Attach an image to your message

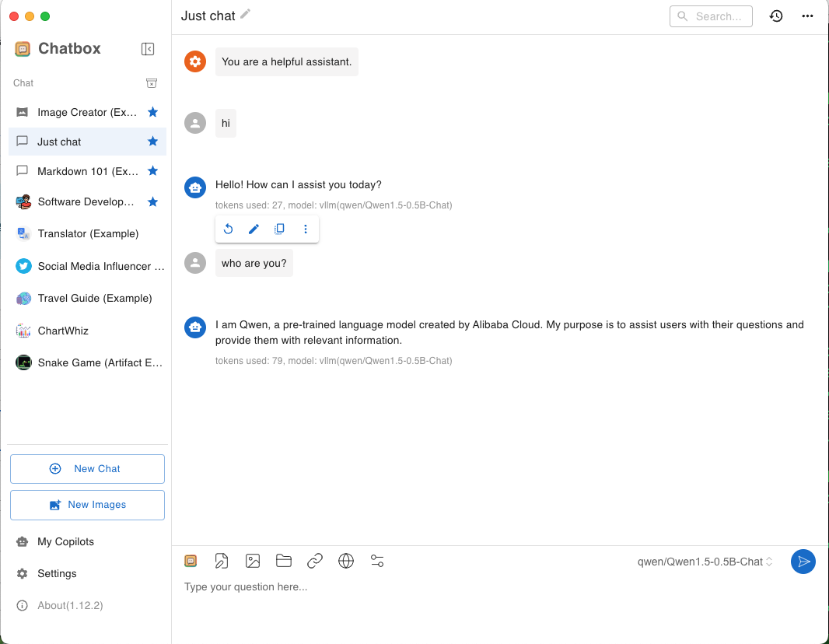click(x=253, y=561)
